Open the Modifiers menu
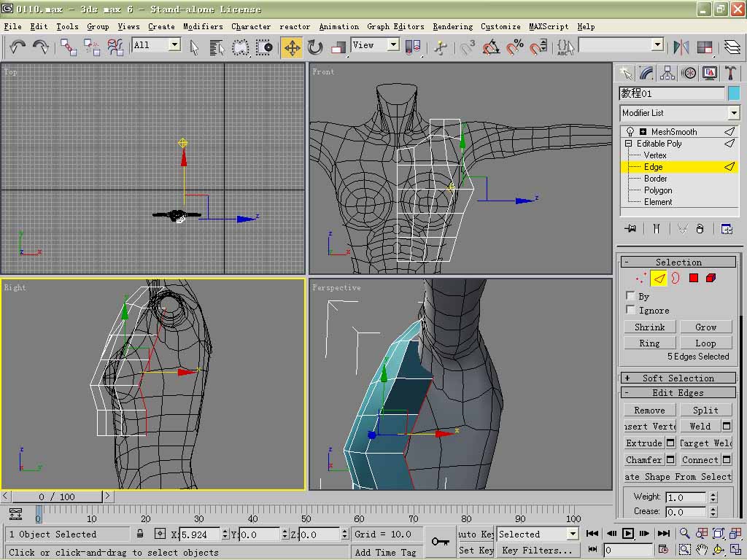The width and height of the screenshot is (747, 560). coord(203,27)
